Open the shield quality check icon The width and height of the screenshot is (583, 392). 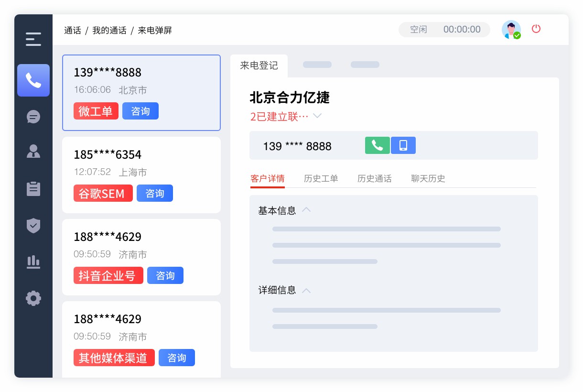(33, 225)
